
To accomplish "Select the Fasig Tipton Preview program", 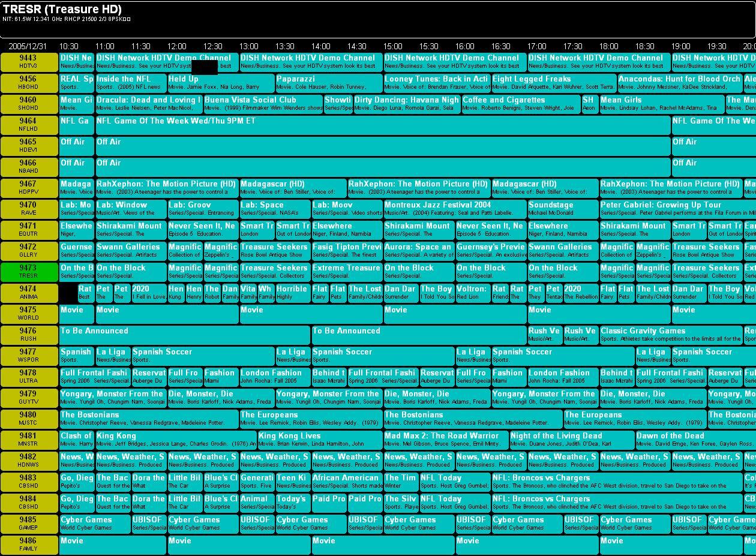I will 347,251.
